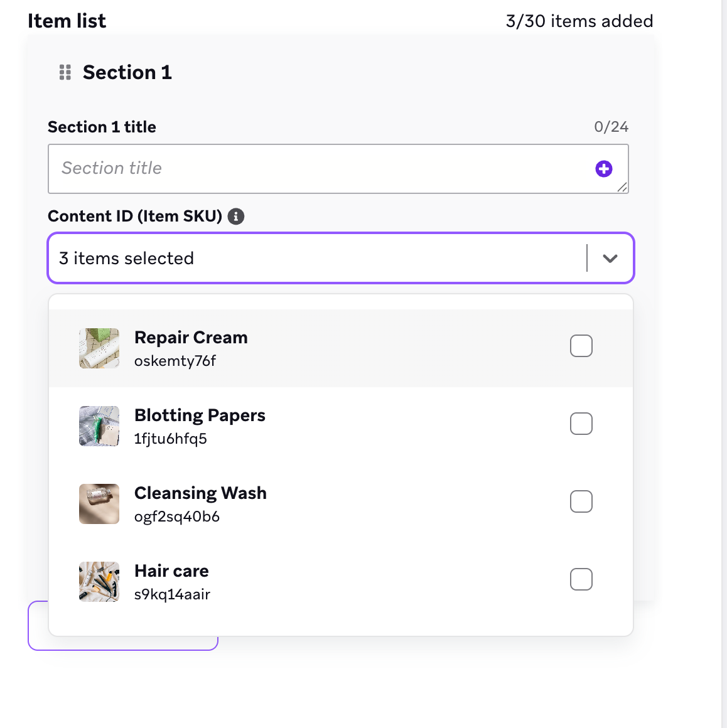The width and height of the screenshot is (727, 728).
Task: Click the info icon next to Content ID
Action: 236,216
